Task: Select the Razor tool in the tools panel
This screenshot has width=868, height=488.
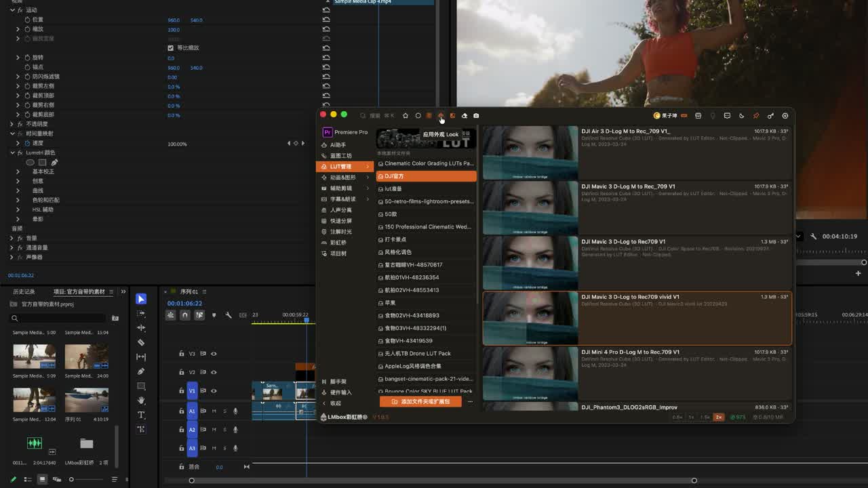Action: (x=141, y=342)
